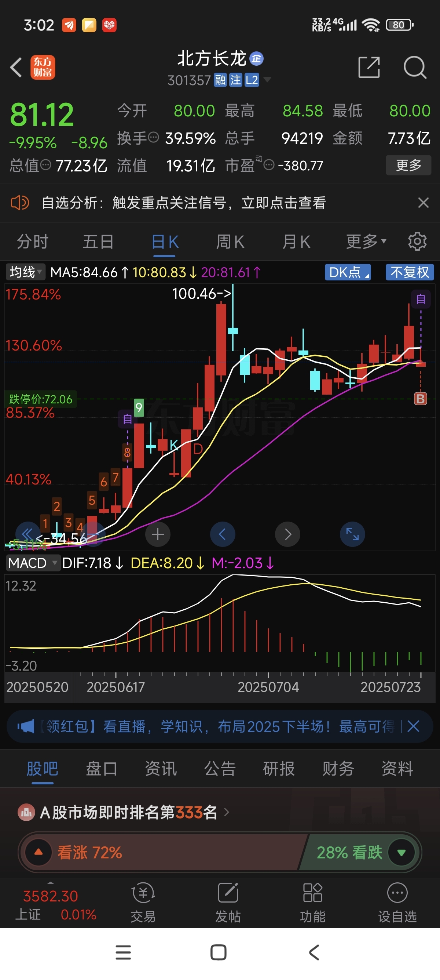440x980 pixels.
Task: Open 设自选 watchlist settings icon
Action: point(397,903)
